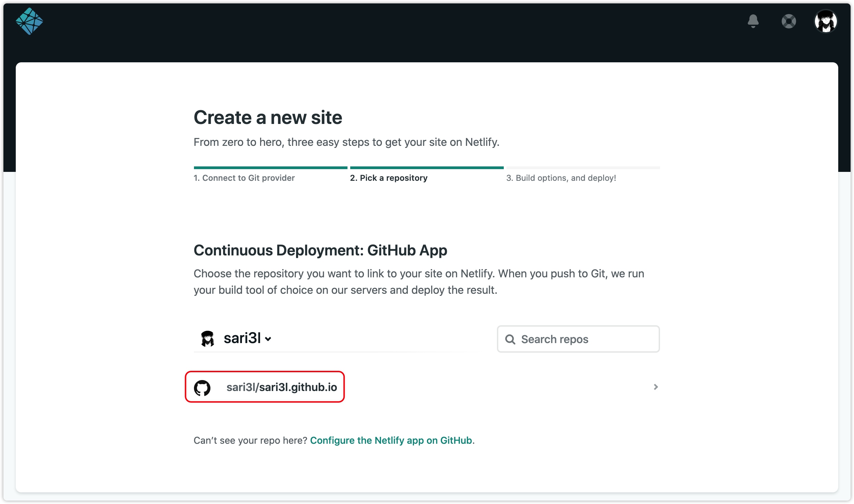Viewport: 854px width, 504px height.
Task: Open the support lifebuoy icon
Action: coord(789,21)
